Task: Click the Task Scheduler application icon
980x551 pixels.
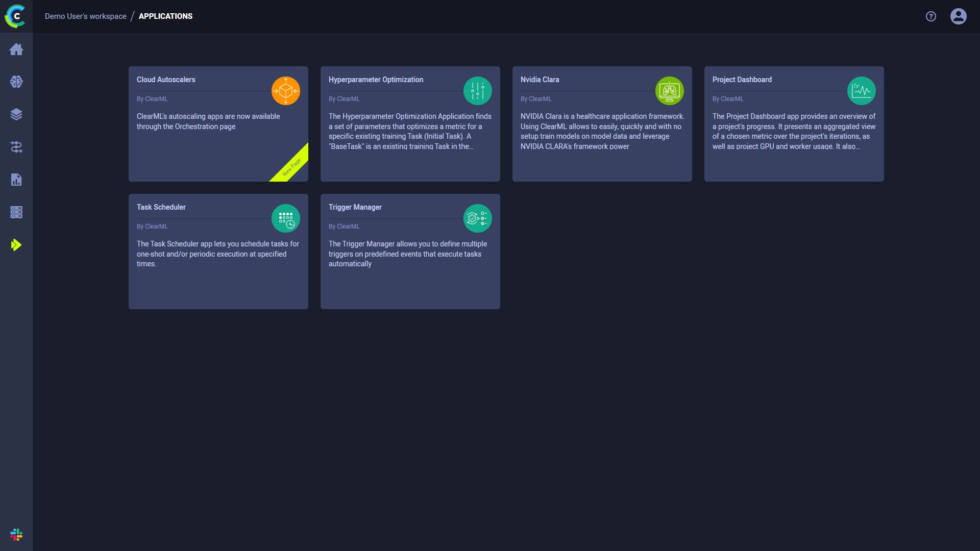Action: 285,218
